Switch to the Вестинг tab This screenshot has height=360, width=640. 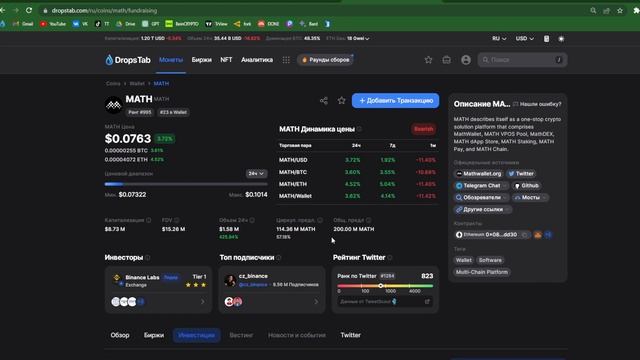click(241, 335)
